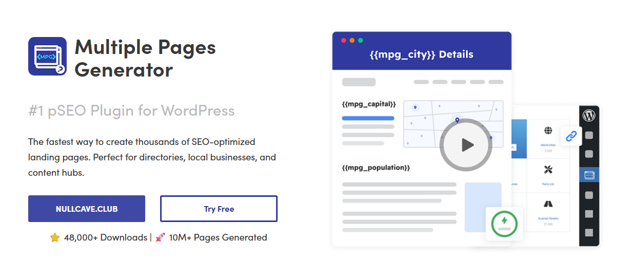Screen dimensions: 644x276
Task: Click the Austrian Streets road icon
Action: [x=548, y=204]
